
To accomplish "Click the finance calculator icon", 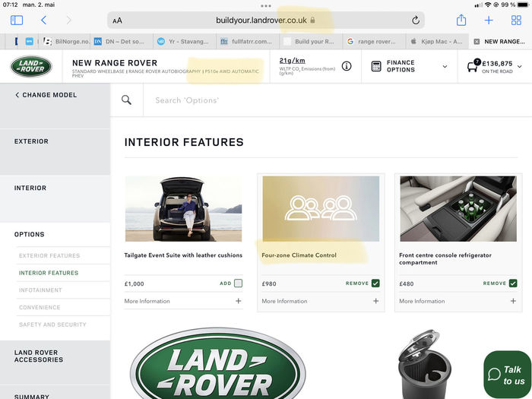I will 376,66.
